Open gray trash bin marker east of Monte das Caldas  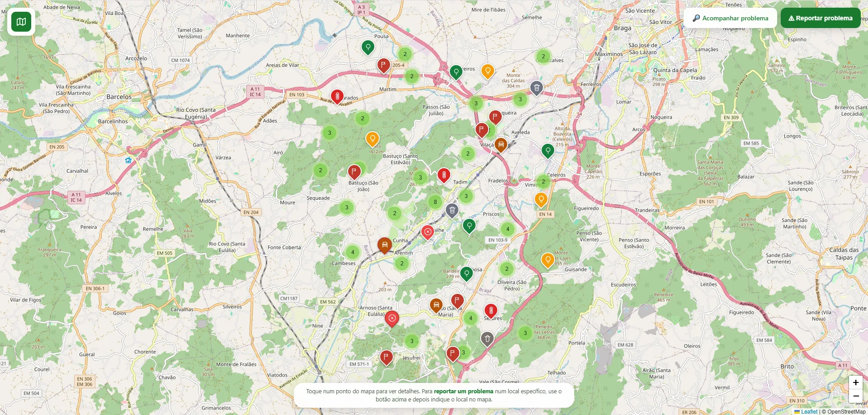pyautogui.click(x=536, y=88)
